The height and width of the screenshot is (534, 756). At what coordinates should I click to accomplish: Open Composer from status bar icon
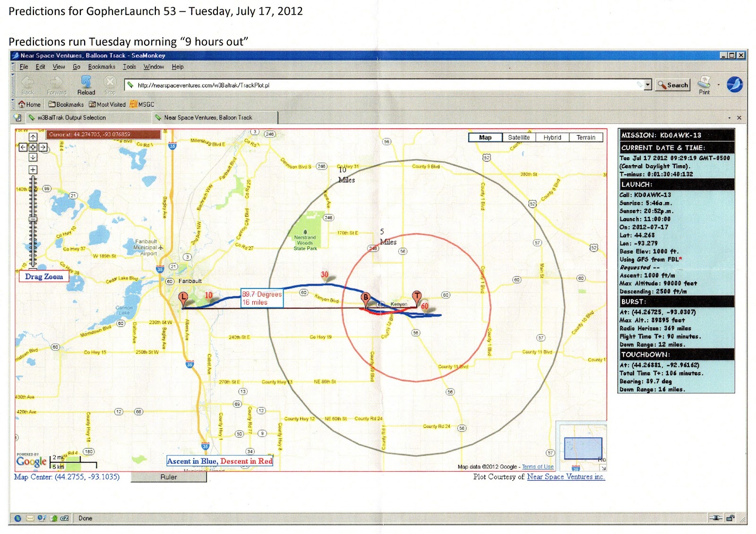click(42, 518)
